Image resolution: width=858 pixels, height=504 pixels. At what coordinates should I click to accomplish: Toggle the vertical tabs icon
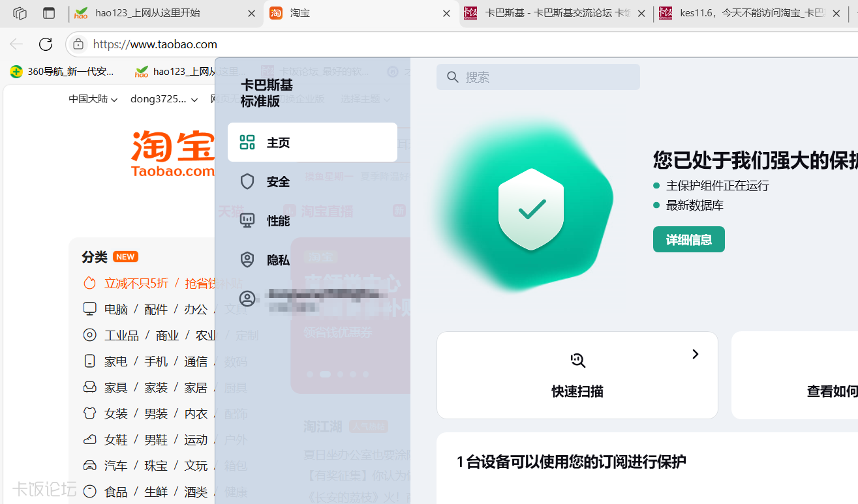(x=49, y=13)
